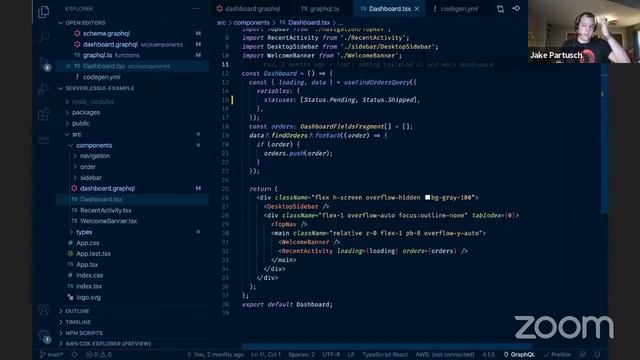Click the open changes icon right of compare
The height and width of the screenshot is (360, 640).
click(x=516, y=9)
